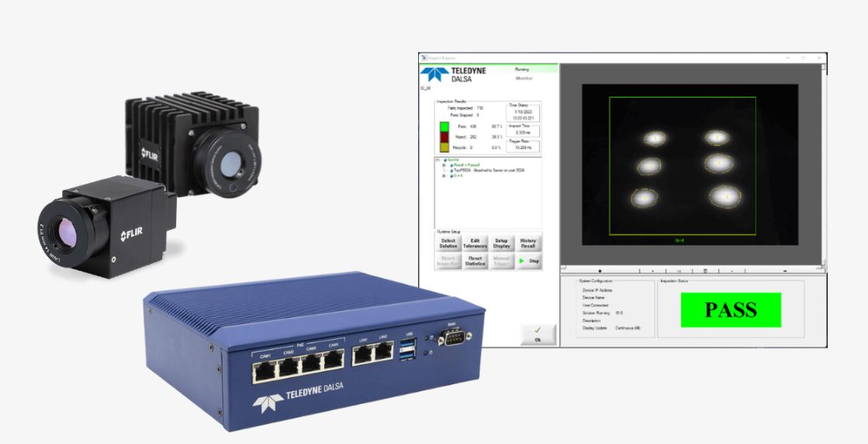Viewport: 868px width, 444px height.
Task: Click the Display Update Continuous value
Action: (628, 328)
